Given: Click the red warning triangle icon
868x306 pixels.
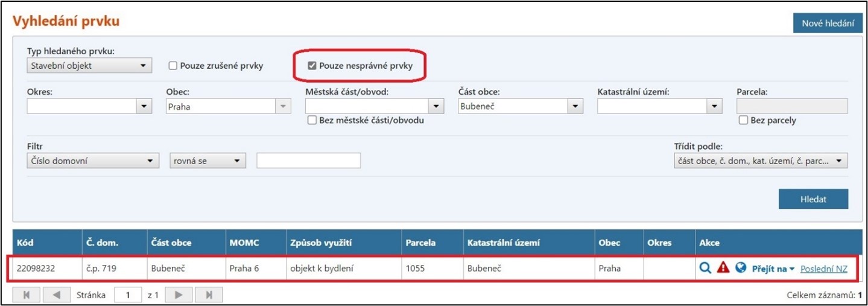Looking at the screenshot, I should pyautogui.click(x=723, y=269).
